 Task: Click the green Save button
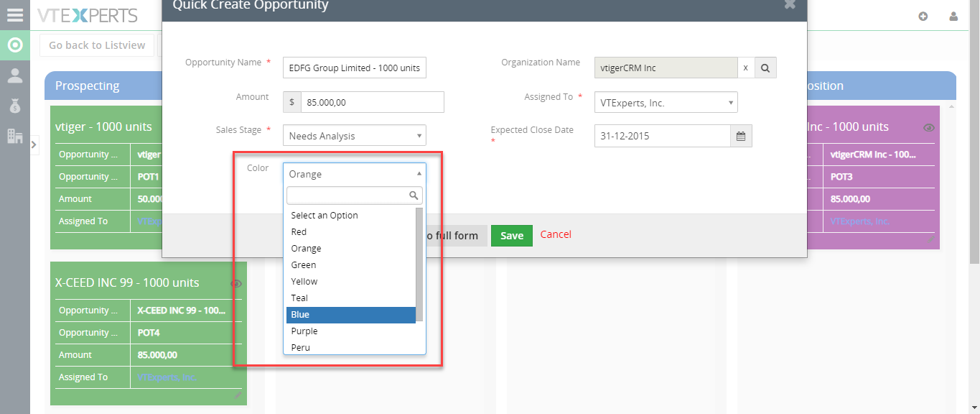512,235
